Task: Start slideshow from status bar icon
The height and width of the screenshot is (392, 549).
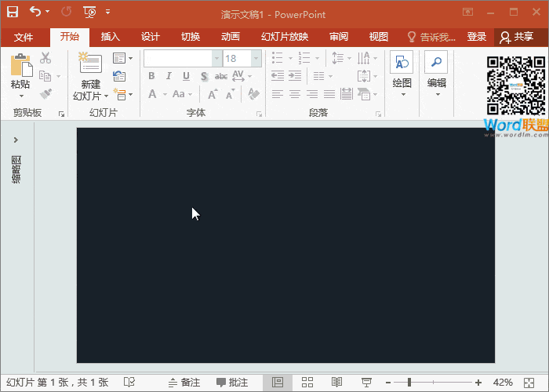Action: coord(366,382)
